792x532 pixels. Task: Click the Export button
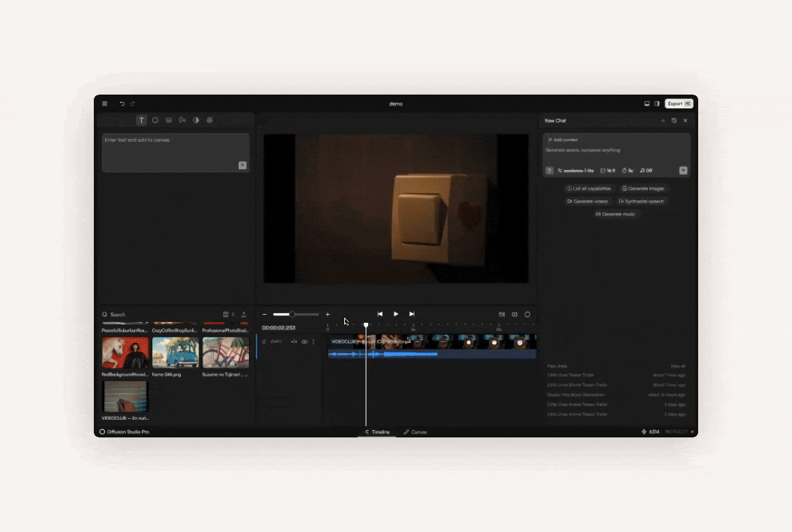(x=678, y=103)
